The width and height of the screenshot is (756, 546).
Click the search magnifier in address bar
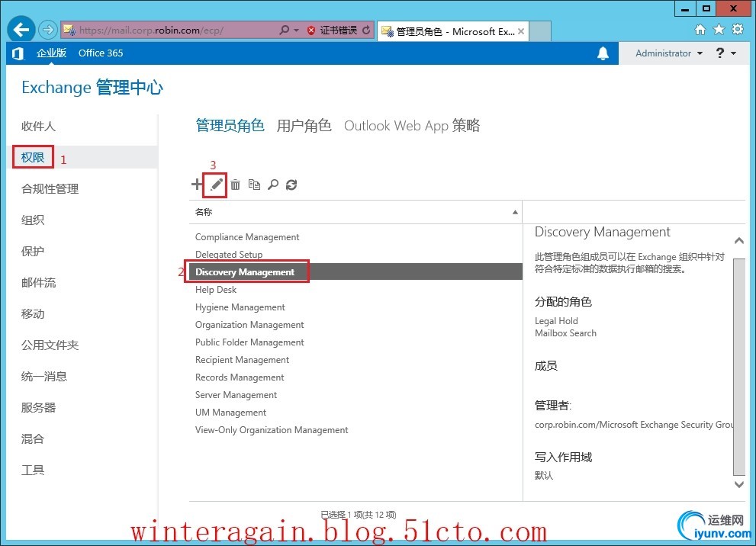coord(284,30)
